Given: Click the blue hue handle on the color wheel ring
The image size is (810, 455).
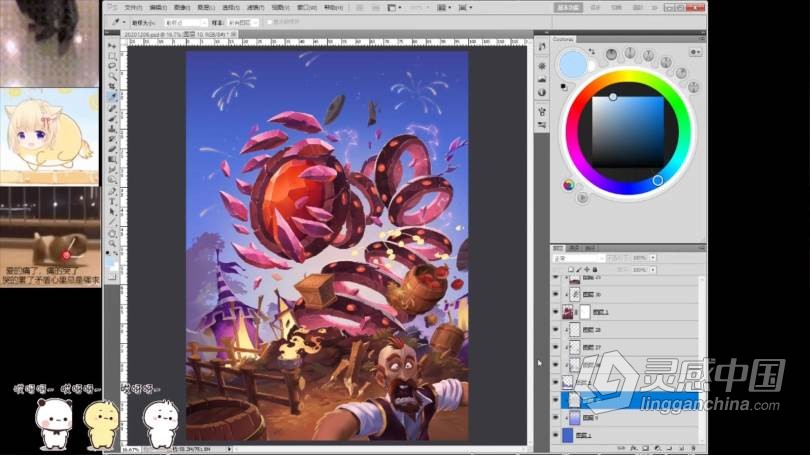Looking at the screenshot, I should (x=658, y=180).
